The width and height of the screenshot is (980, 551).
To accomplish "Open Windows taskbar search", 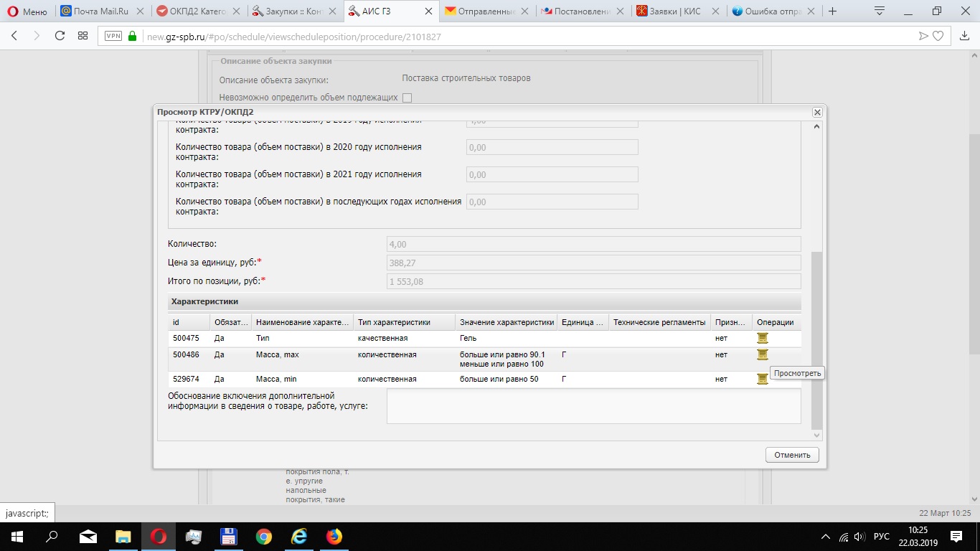I will (x=52, y=536).
